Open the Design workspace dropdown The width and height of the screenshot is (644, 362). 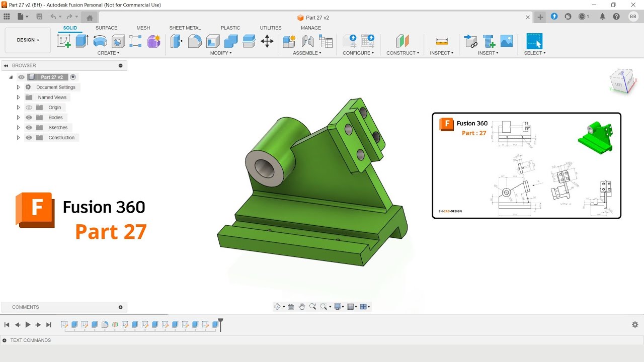[x=28, y=40]
